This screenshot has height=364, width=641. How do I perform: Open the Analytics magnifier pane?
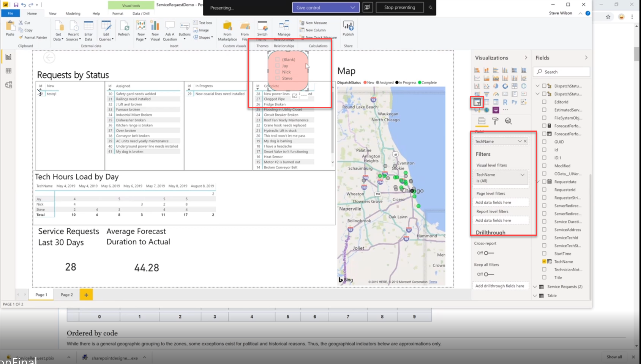(x=508, y=121)
